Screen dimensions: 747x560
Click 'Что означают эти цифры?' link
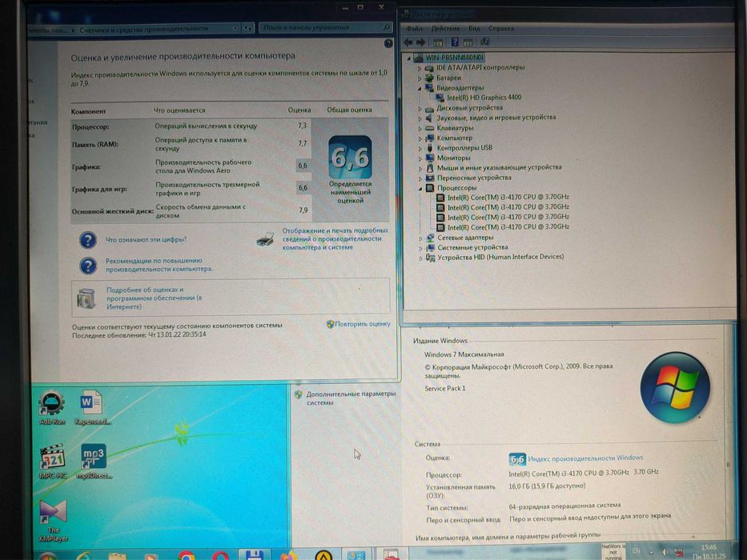(146, 239)
